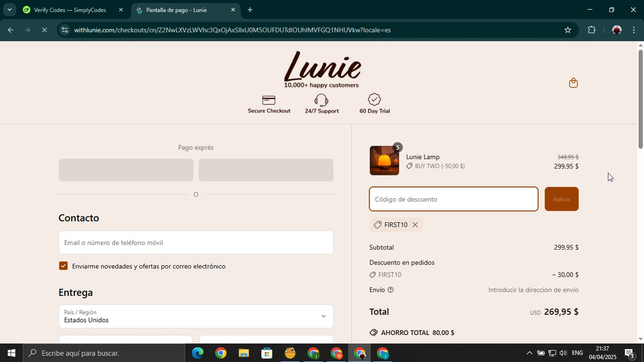The height and width of the screenshot is (362, 644).
Task: Show hidden system tray icons
Action: (x=529, y=353)
